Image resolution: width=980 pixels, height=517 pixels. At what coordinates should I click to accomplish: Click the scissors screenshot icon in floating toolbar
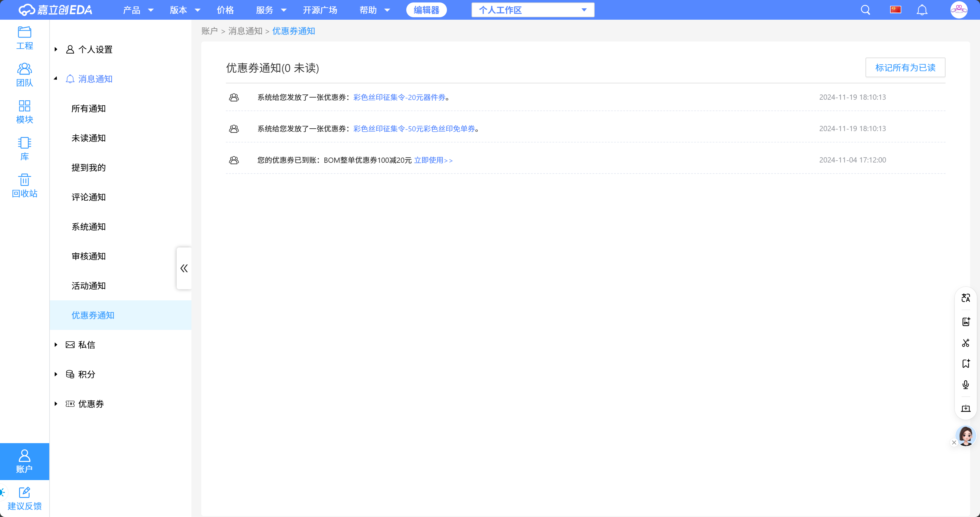tap(966, 343)
